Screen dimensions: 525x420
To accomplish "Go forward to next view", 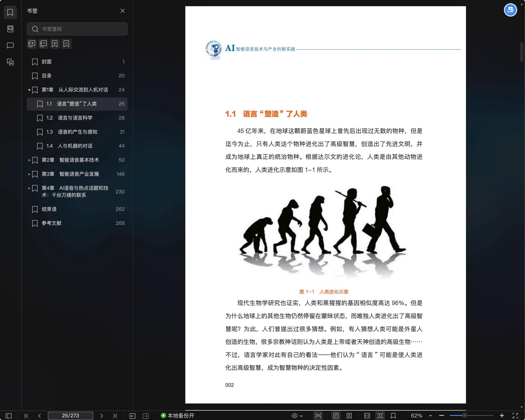I will click(x=146, y=416).
